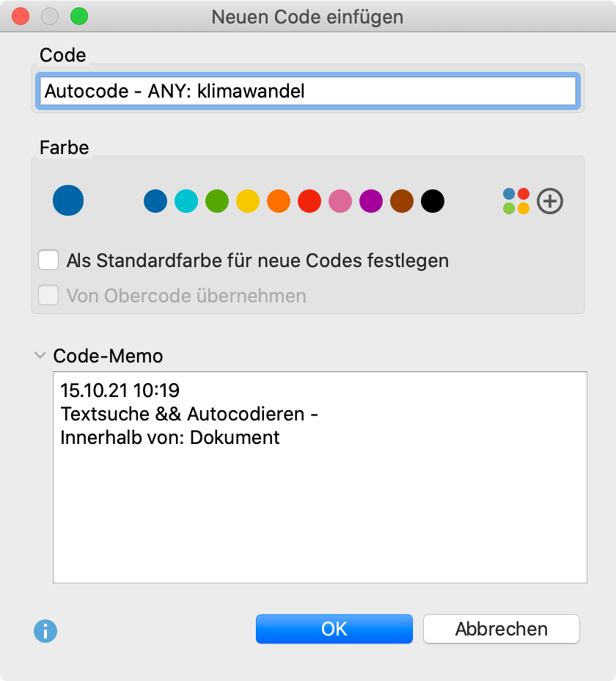This screenshot has height=681, width=616.
Task: Confirm with the OK button
Action: point(334,629)
